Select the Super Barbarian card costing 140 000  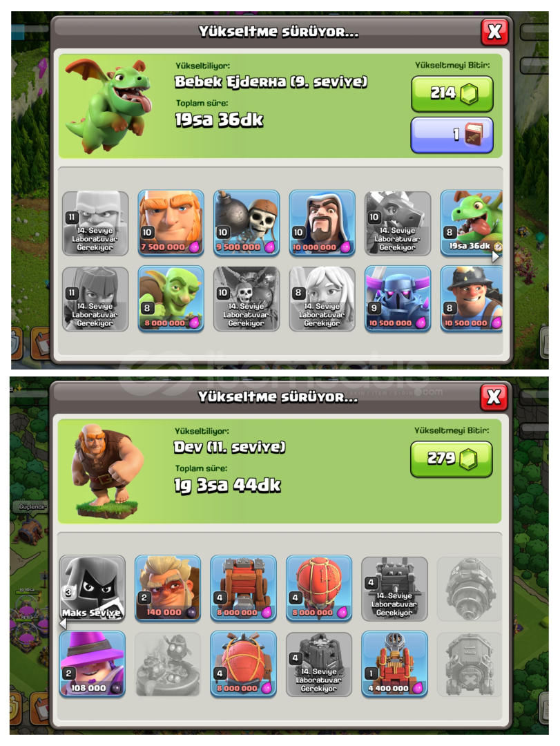coord(168,589)
